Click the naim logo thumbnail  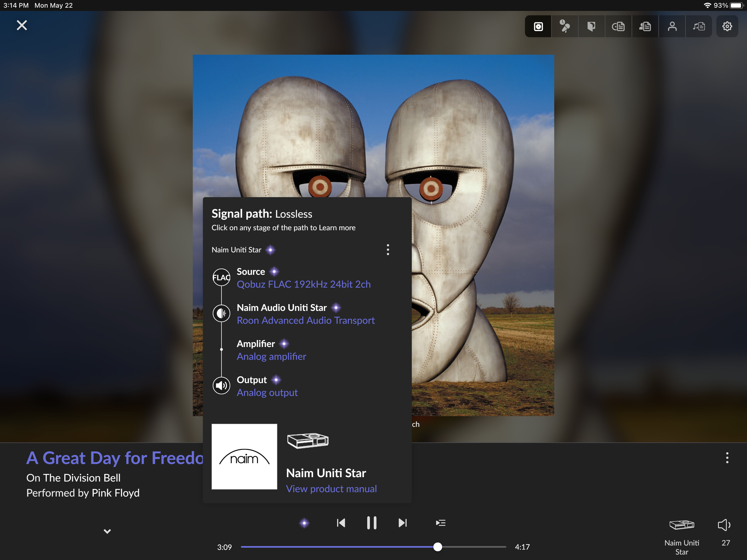pos(244,457)
